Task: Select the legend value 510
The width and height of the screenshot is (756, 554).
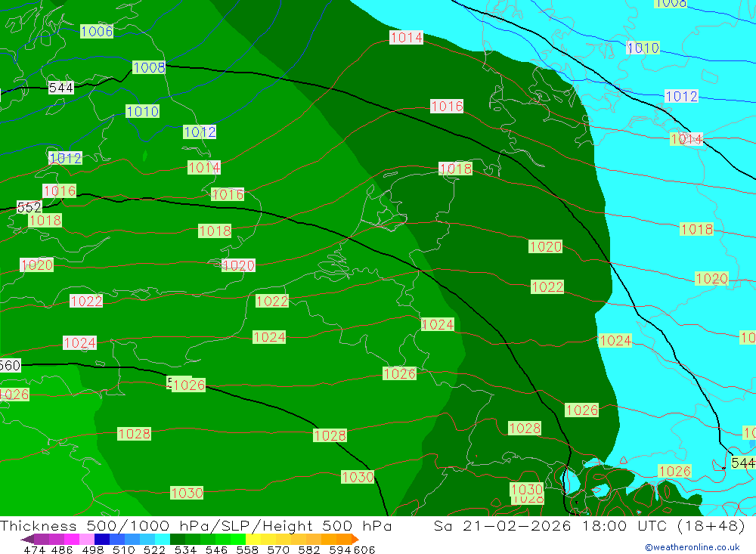Action: [123, 549]
